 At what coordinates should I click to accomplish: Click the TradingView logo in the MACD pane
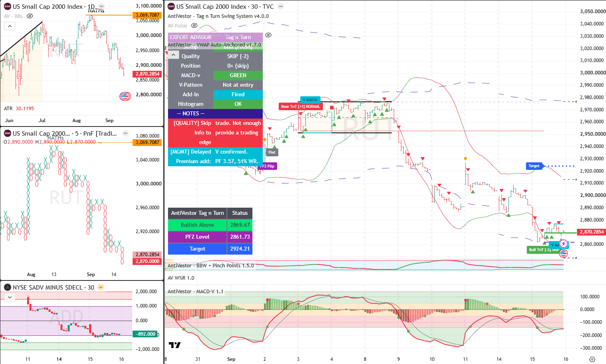[x=174, y=345]
